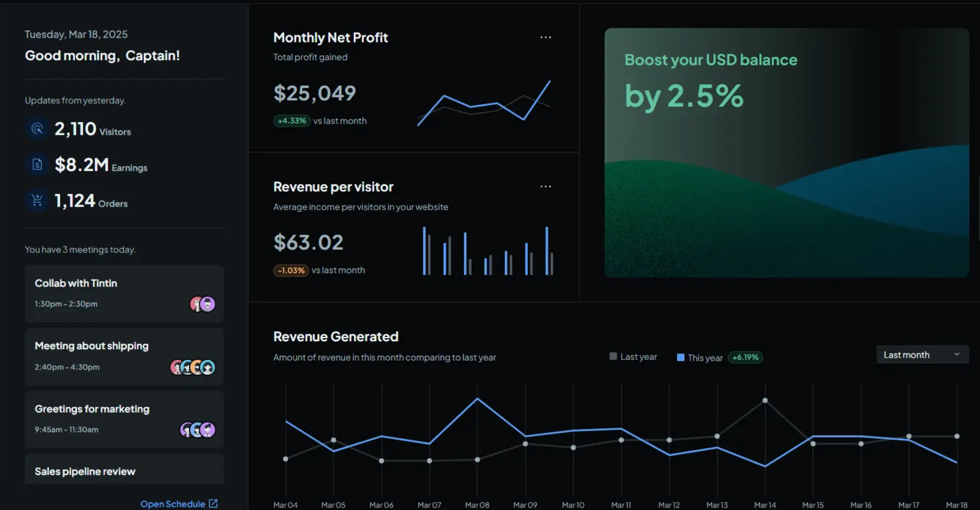This screenshot has width=980, height=510.
Task: Click the Earnings document icon
Action: pyautogui.click(x=37, y=164)
